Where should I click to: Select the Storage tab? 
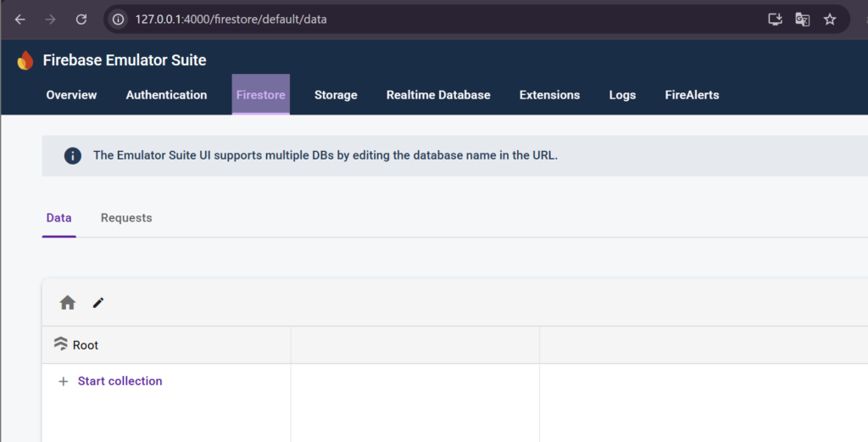[336, 95]
